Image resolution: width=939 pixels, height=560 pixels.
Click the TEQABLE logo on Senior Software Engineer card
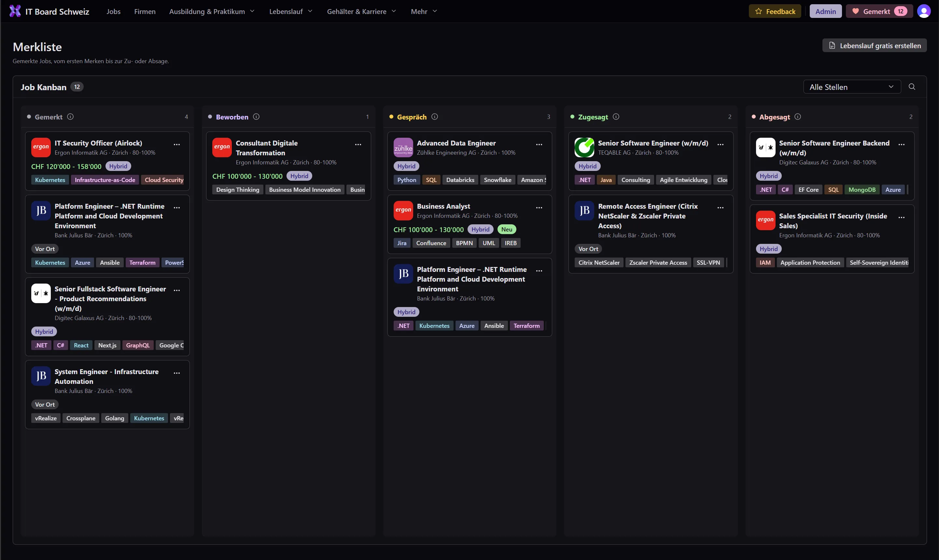[584, 147]
